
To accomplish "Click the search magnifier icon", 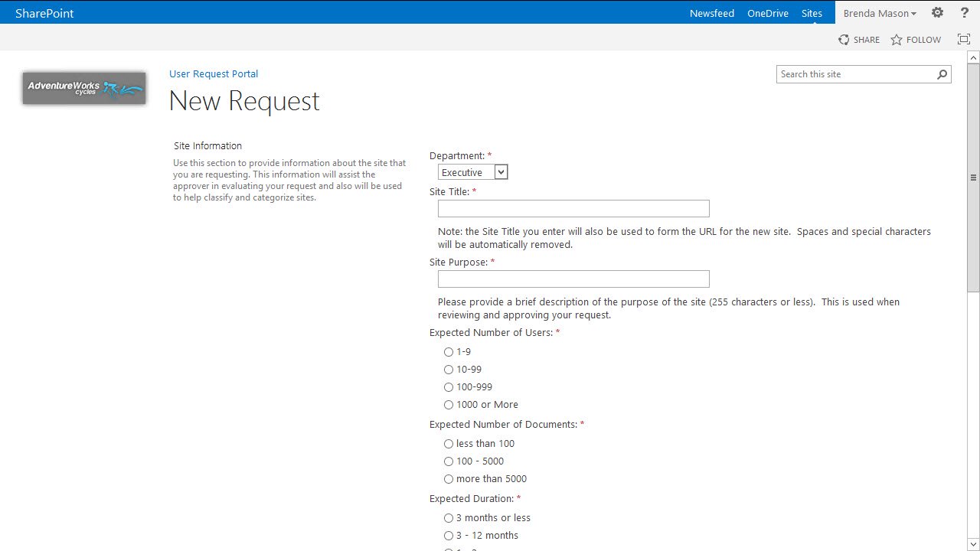I will tap(942, 74).
